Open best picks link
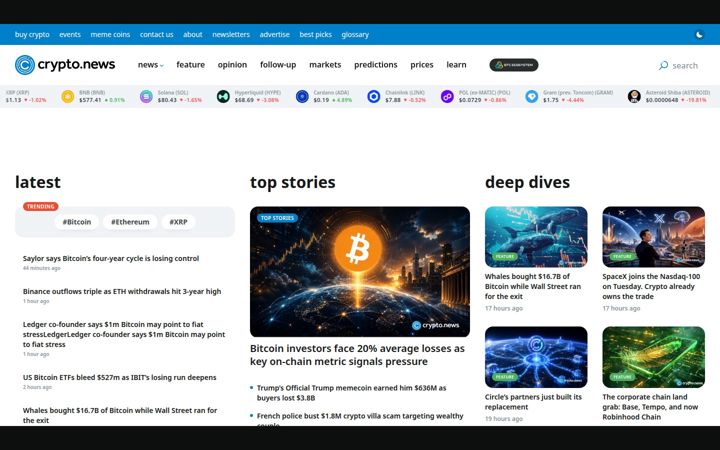This screenshot has height=450, width=720. point(315,34)
